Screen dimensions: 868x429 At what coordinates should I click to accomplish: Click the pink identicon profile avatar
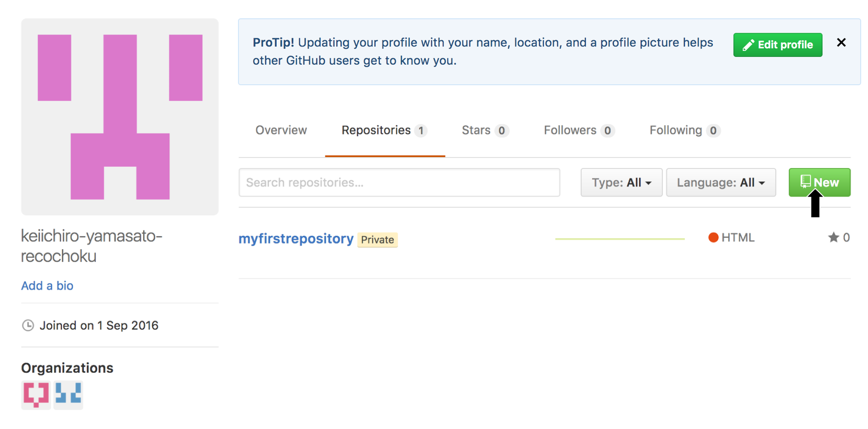(120, 117)
